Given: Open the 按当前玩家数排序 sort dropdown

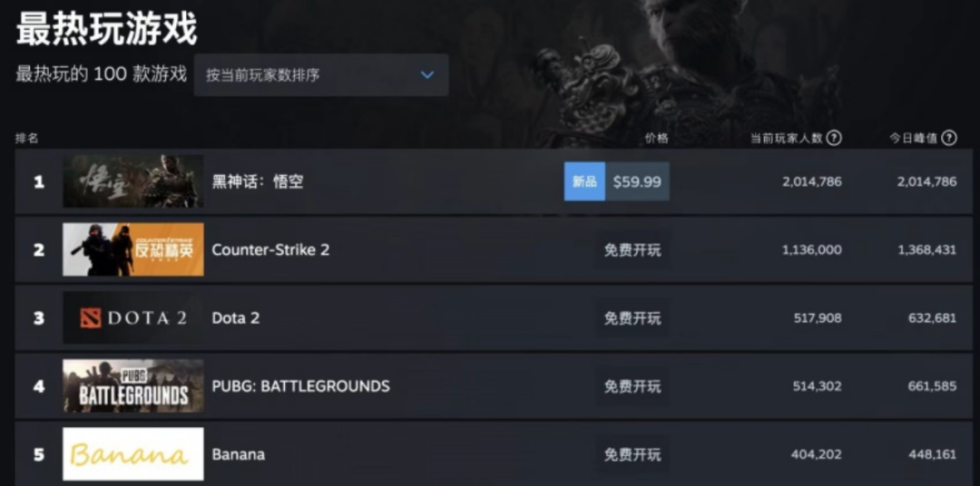Looking at the screenshot, I should 321,75.
